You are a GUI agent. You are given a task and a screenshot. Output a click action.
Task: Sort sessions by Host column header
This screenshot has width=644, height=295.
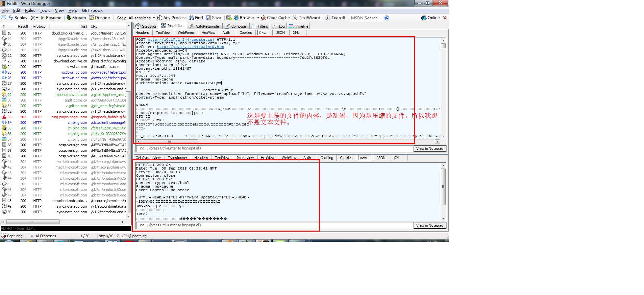click(x=69, y=26)
